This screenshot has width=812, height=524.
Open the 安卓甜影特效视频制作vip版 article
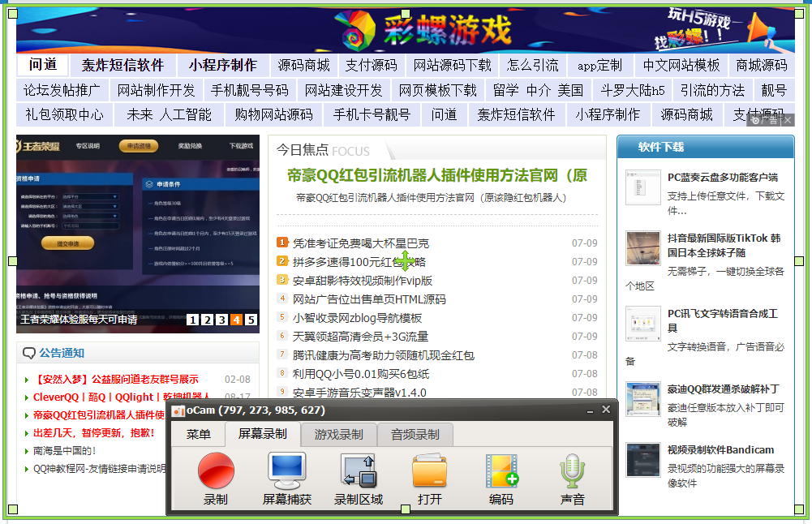pyautogui.click(x=363, y=281)
